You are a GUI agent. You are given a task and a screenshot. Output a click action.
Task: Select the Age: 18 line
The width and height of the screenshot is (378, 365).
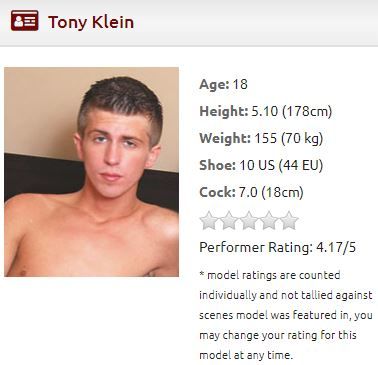coord(223,84)
